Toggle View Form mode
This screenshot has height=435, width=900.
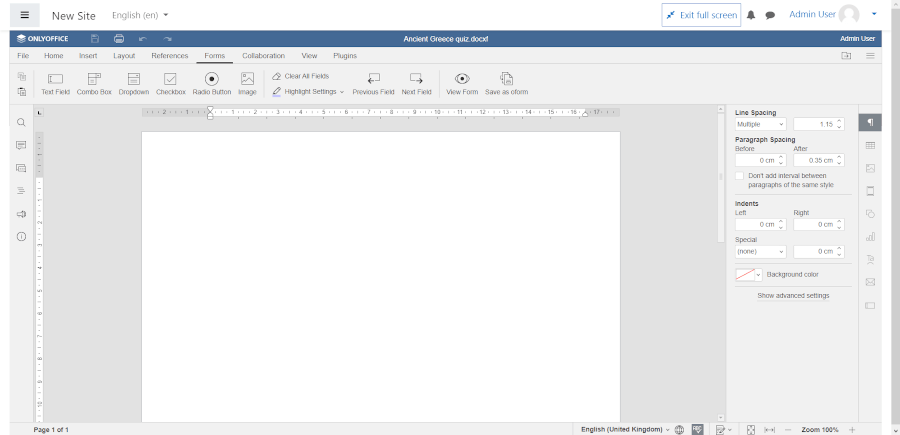click(462, 84)
